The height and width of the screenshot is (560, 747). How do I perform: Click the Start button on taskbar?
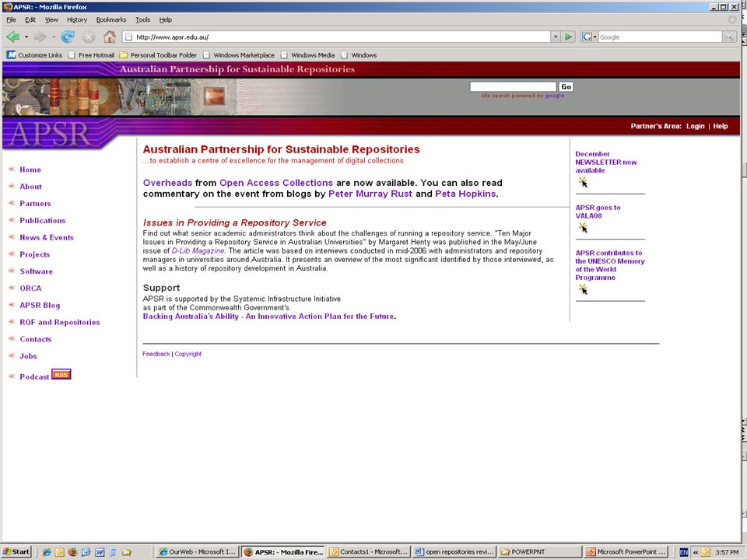coord(16,552)
